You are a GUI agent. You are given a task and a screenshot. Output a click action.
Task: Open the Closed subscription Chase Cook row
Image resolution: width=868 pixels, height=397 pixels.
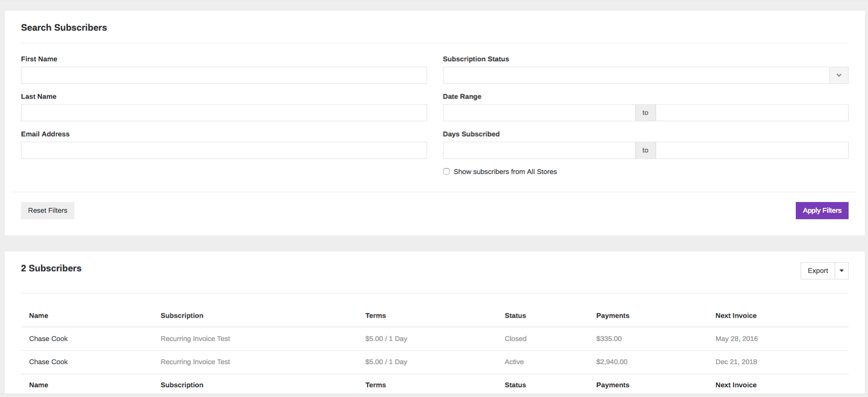coord(435,339)
